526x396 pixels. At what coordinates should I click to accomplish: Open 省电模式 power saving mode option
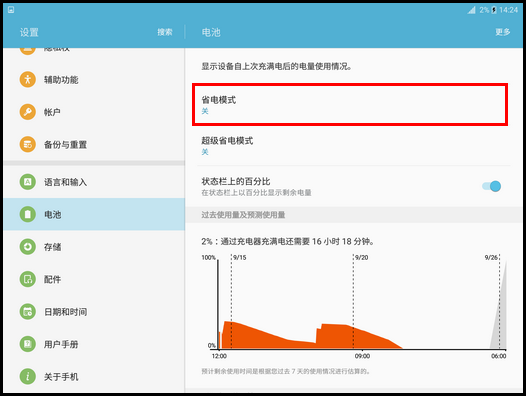[x=350, y=105]
